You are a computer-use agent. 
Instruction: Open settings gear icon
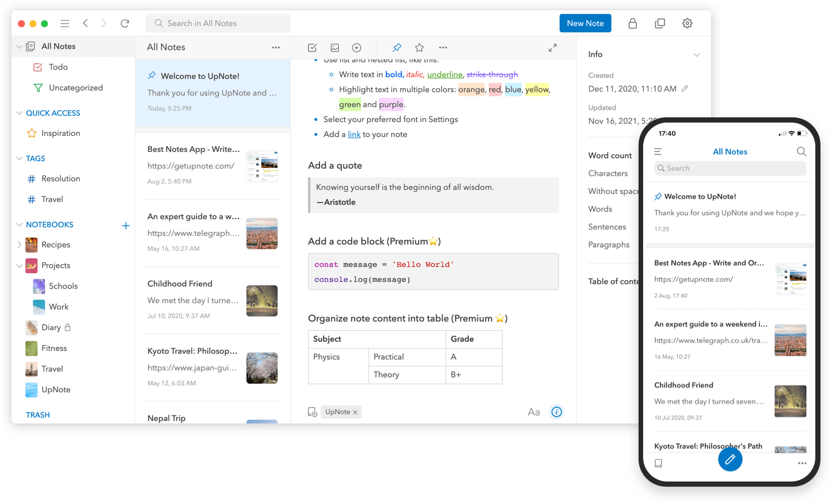pos(687,24)
